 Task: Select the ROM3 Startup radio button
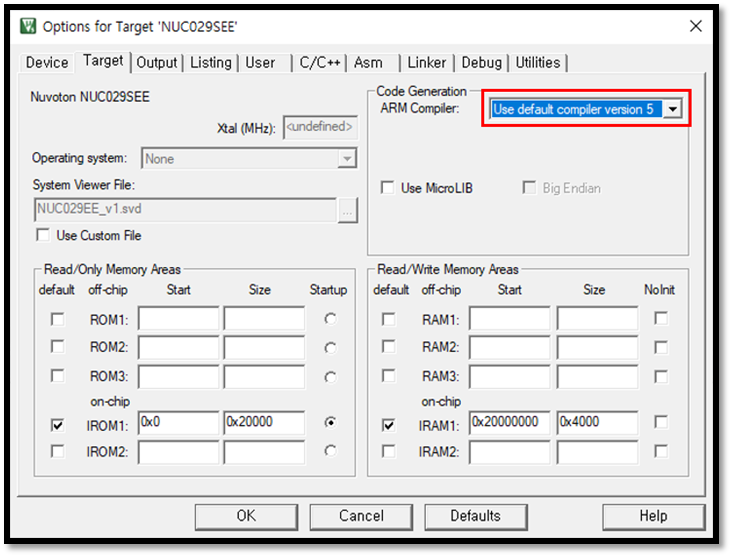point(330,377)
